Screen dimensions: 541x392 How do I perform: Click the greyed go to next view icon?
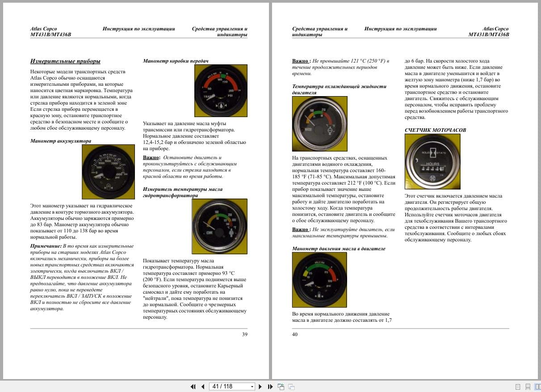click(291, 387)
